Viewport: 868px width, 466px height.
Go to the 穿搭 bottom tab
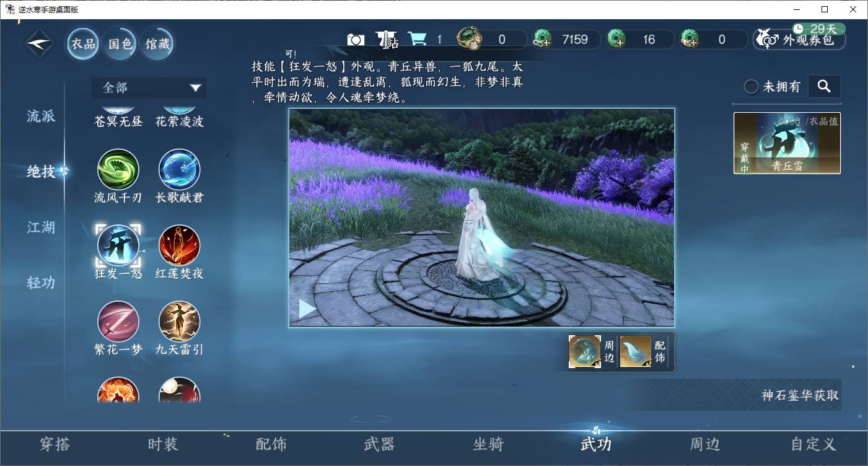pos(55,444)
